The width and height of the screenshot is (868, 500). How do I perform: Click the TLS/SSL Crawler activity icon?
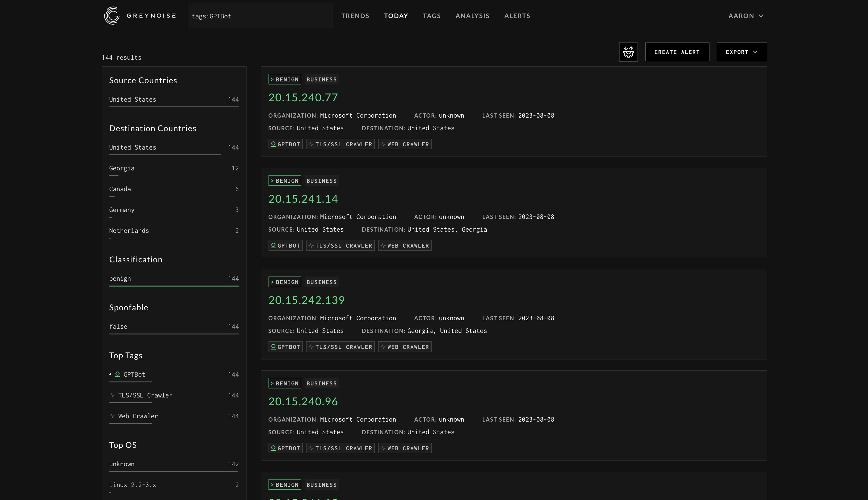(311, 144)
